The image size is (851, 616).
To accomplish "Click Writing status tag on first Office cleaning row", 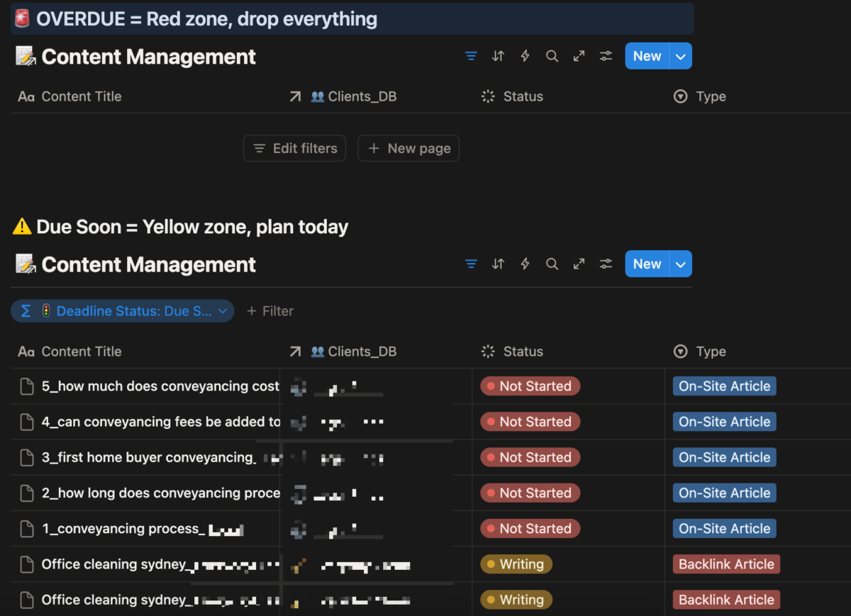I will click(x=516, y=564).
